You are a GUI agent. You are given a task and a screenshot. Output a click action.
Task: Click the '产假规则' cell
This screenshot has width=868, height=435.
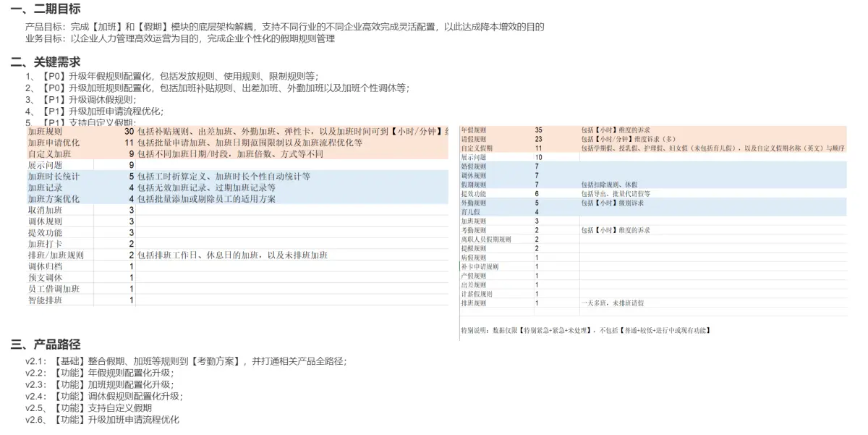click(x=473, y=276)
